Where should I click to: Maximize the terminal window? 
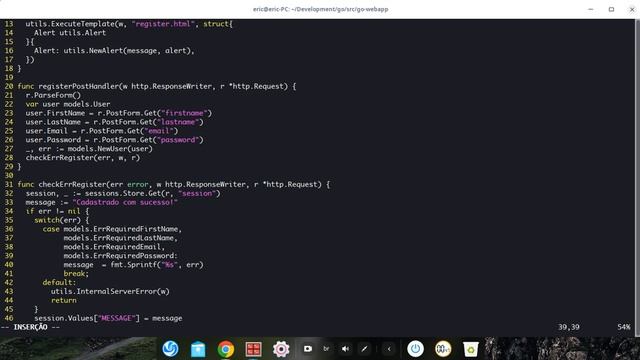pos(611,9)
